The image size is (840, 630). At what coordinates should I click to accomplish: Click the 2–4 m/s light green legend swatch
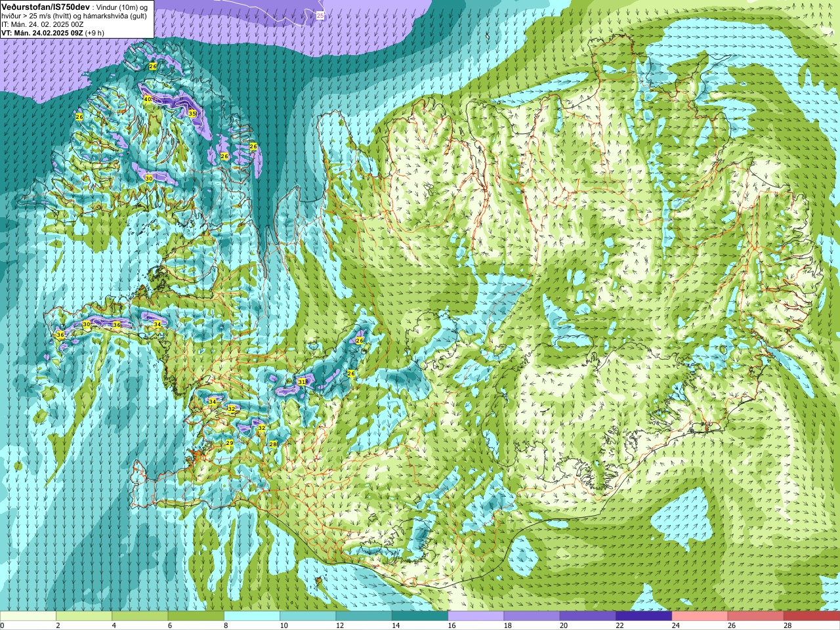pyautogui.click(x=84, y=616)
